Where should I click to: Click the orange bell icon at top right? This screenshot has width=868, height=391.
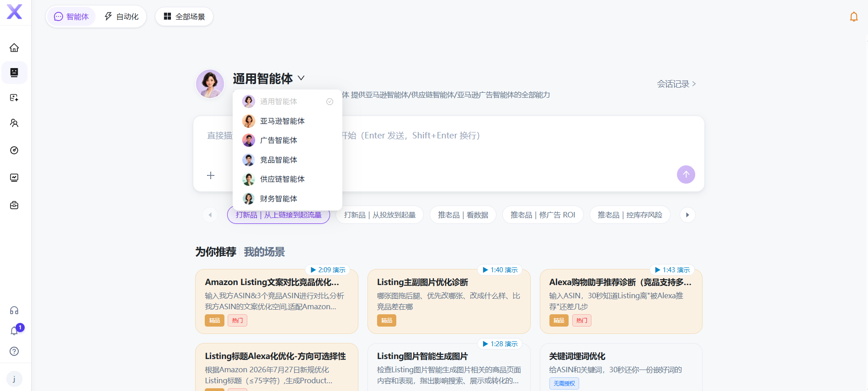click(x=853, y=17)
